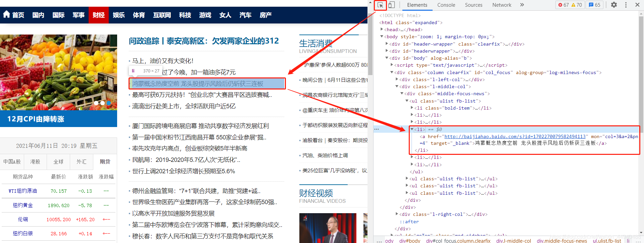
Task: Collapse the selected li == $0 node
Action: tap(412, 129)
